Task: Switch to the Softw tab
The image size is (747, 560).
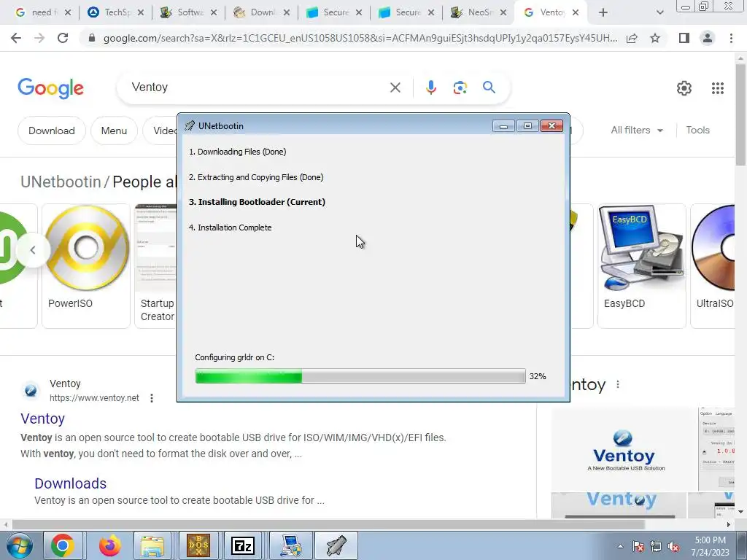Action: tap(189, 12)
